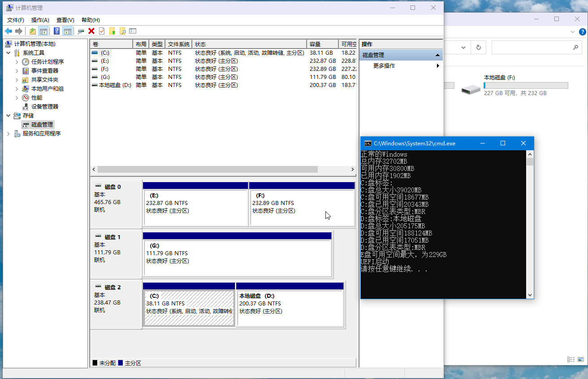The image size is (588, 379).
Task: Collapse the 系统工具 tree node
Action: [9, 53]
